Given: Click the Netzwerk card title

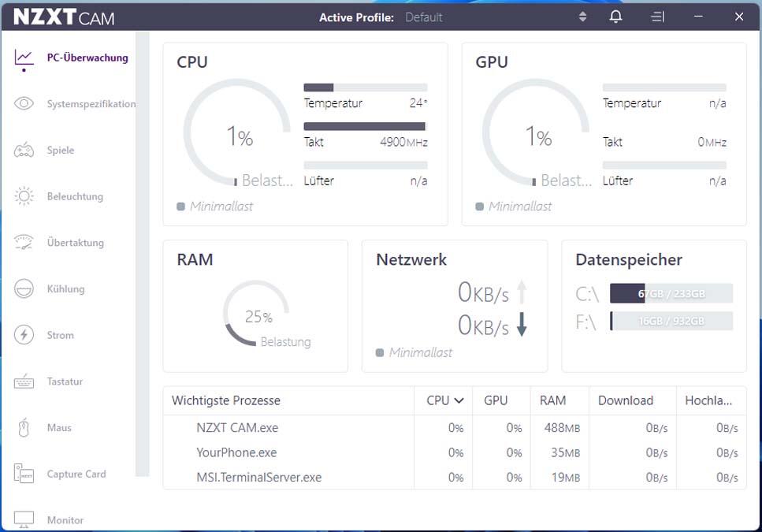Looking at the screenshot, I should coord(411,259).
